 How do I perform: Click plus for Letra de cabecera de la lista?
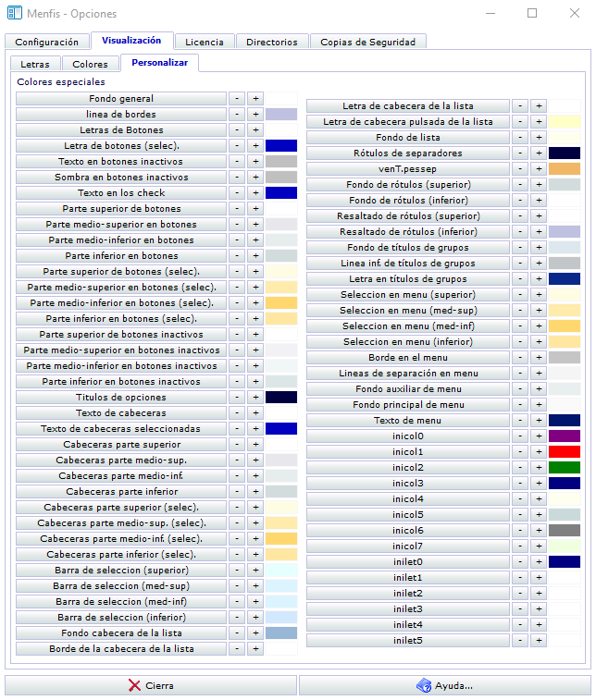coord(539,106)
